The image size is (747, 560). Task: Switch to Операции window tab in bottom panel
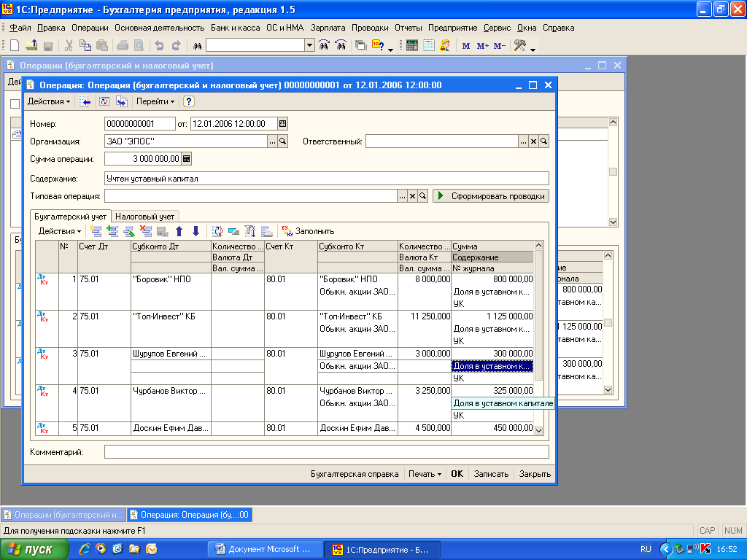(x=63, y=515)
